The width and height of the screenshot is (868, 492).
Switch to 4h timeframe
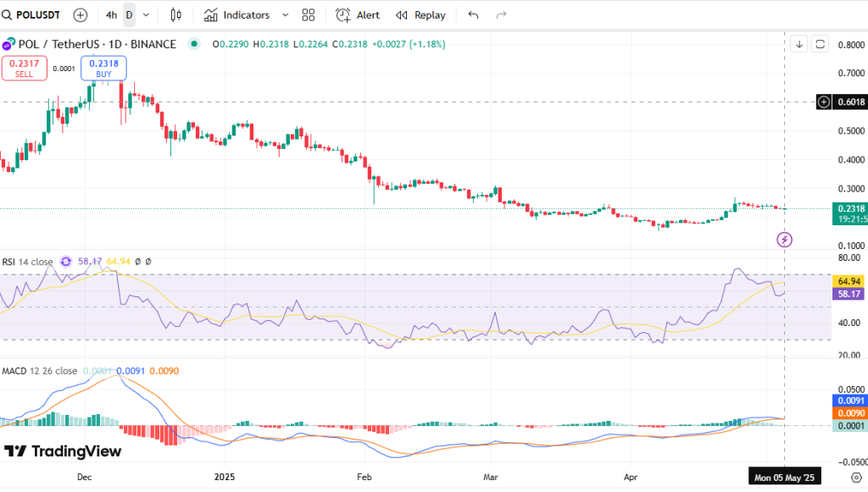pyautogui.click(x=111, y=15)
